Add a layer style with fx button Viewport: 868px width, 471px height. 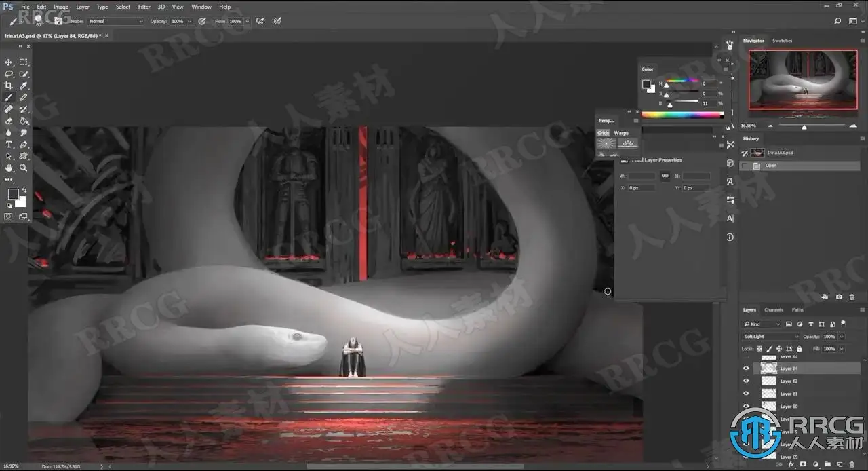point(791,466)
